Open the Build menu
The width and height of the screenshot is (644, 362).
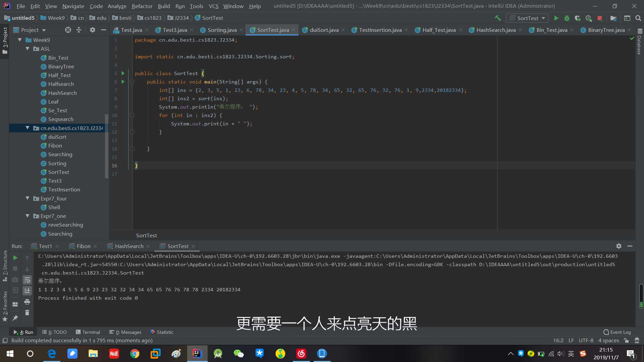coord(163,6)
